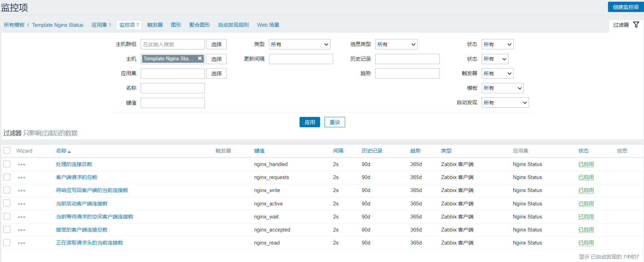The height and width of the screenshot is (262, 644).
Task: Focus the 键值 filter field
Action: click(173, 103)
